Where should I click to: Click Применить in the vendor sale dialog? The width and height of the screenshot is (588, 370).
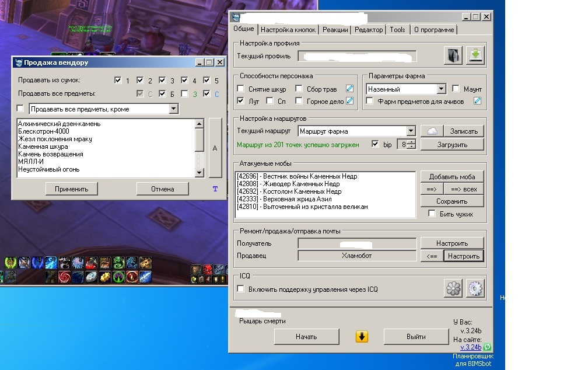(x=72, y=189)
